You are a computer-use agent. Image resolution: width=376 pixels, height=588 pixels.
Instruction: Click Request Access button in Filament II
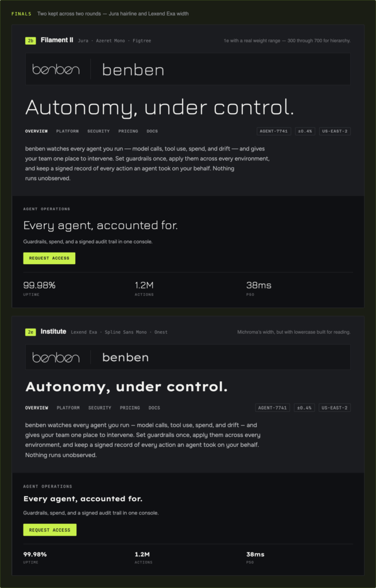[49, 258]
